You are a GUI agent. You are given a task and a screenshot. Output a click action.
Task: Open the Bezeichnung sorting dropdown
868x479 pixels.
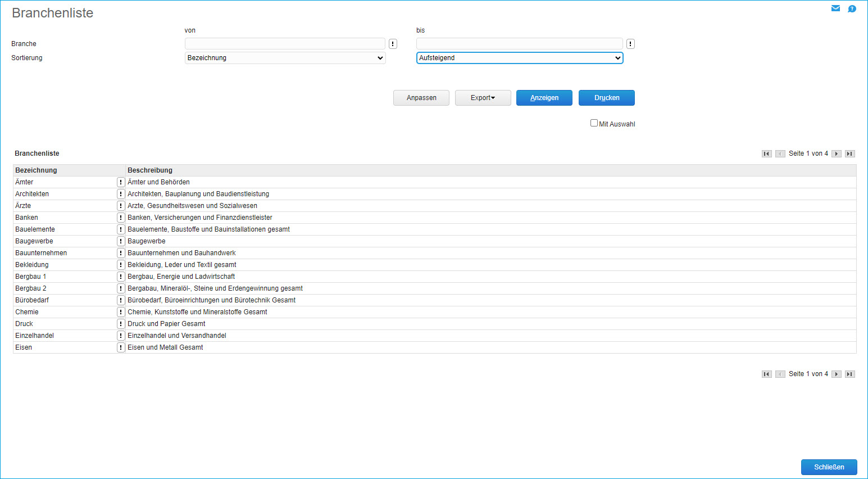[285, 58]
